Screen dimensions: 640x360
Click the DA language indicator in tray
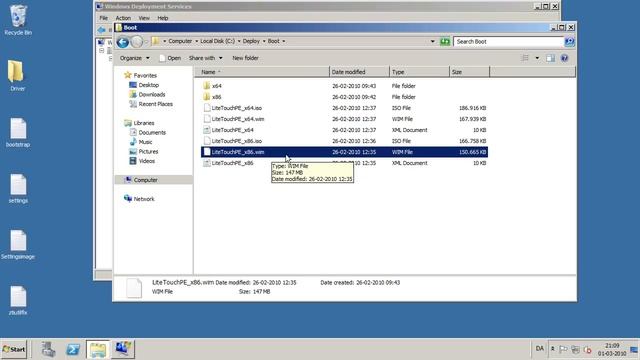pyautogui.click(x=540, y=349)
